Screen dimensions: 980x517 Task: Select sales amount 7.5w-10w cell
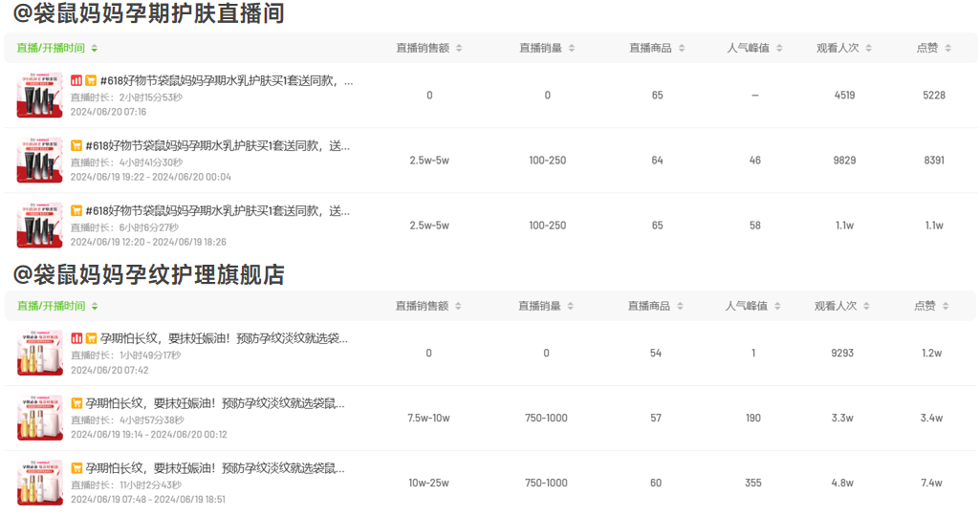428,419
